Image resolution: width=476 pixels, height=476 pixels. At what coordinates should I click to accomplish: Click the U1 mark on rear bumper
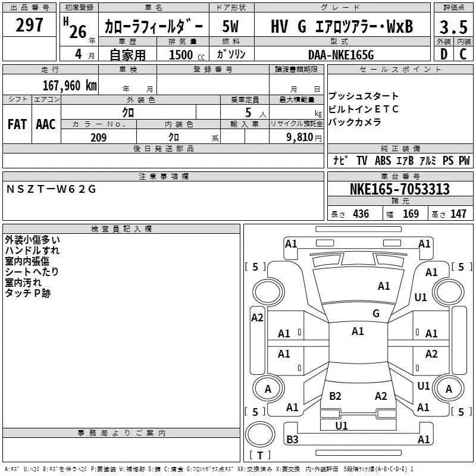click(341, 425)
